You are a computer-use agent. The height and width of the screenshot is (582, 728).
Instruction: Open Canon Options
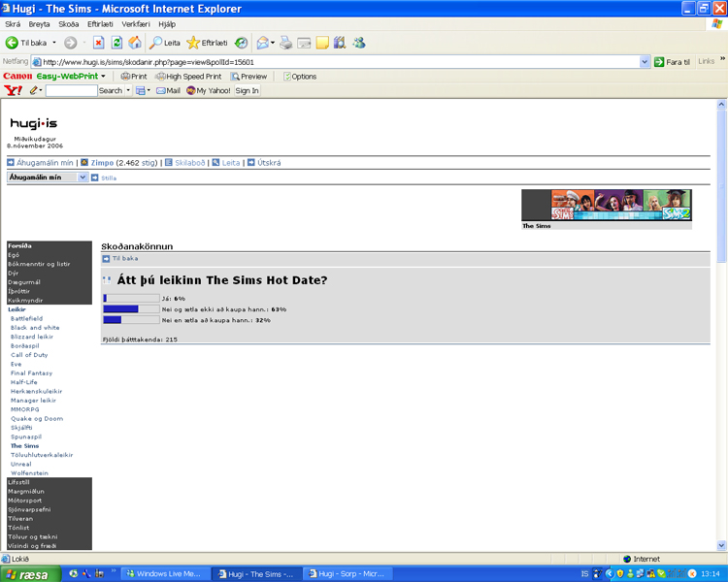pyautogui.click(x=300, y=77)
